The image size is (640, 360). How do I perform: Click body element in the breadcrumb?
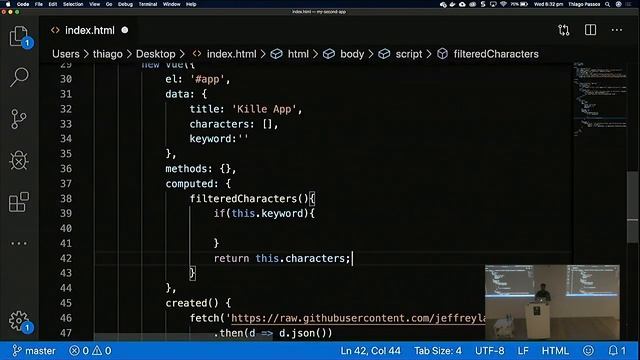tap(352, 54)
